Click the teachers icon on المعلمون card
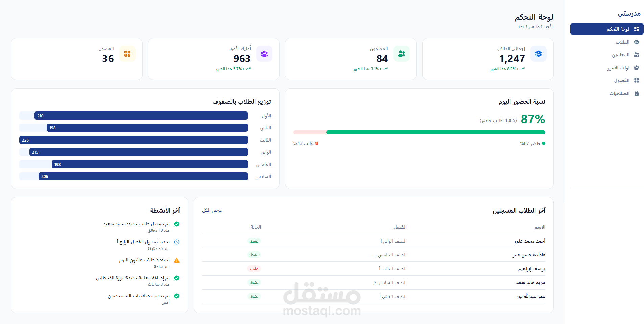This screenshot has height=324, width=644. point(401,54)
